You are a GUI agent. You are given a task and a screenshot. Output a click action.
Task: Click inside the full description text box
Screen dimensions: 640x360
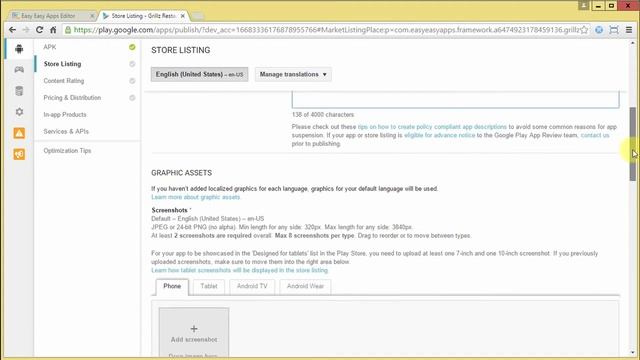click(456, 100)
